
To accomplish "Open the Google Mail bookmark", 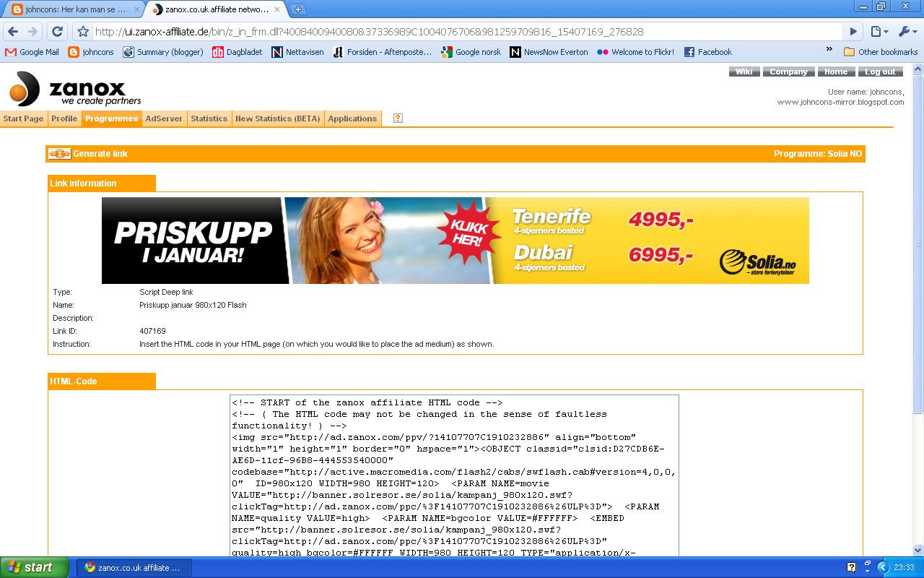I will 32,52.
